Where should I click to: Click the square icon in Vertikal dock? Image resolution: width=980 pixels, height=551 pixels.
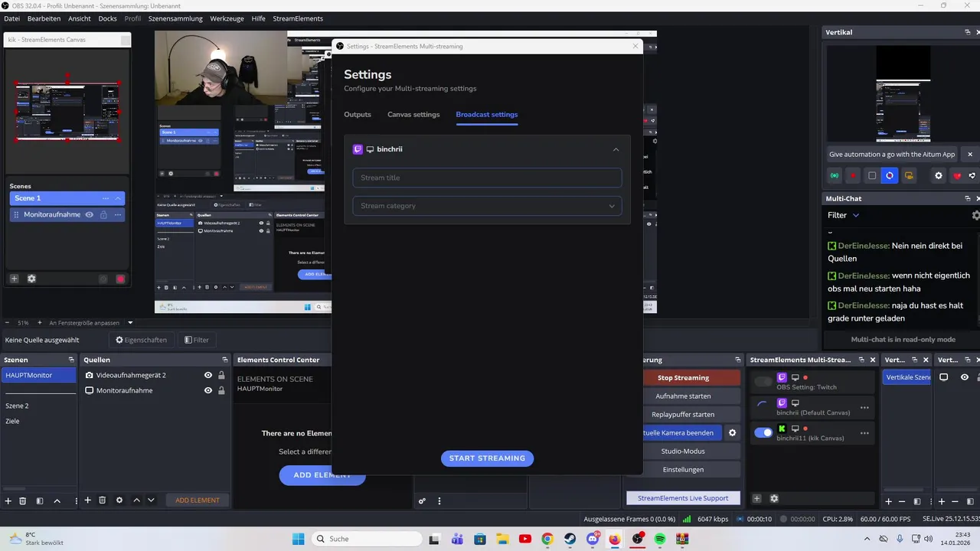coord(871,175)
